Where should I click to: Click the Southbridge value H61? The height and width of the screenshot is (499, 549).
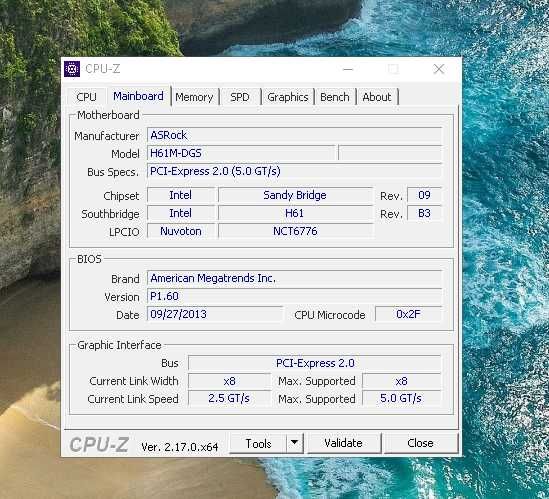tap(295, 213)
